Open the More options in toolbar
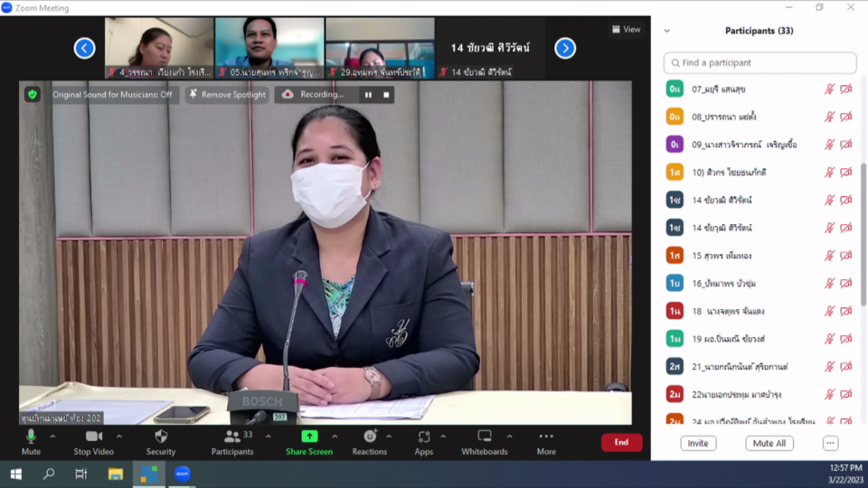Image resolution: width=868 pixels, height=488 pixels. coord(546,442)
